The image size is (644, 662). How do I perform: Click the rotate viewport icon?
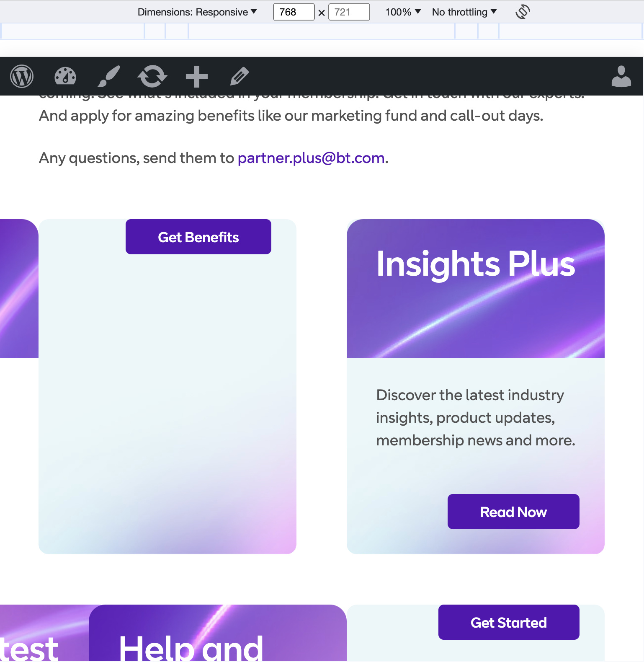(x=523, y=12)
